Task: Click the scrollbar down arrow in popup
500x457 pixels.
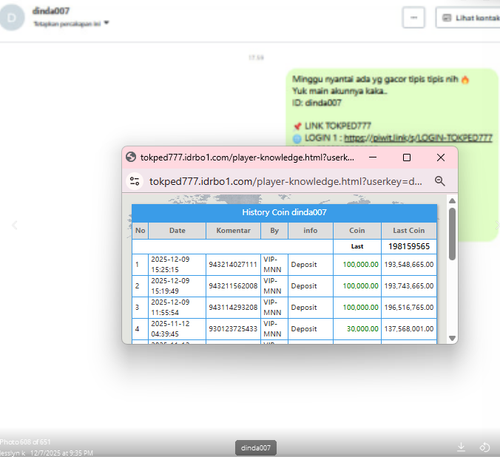Action: tap(452, 338)
